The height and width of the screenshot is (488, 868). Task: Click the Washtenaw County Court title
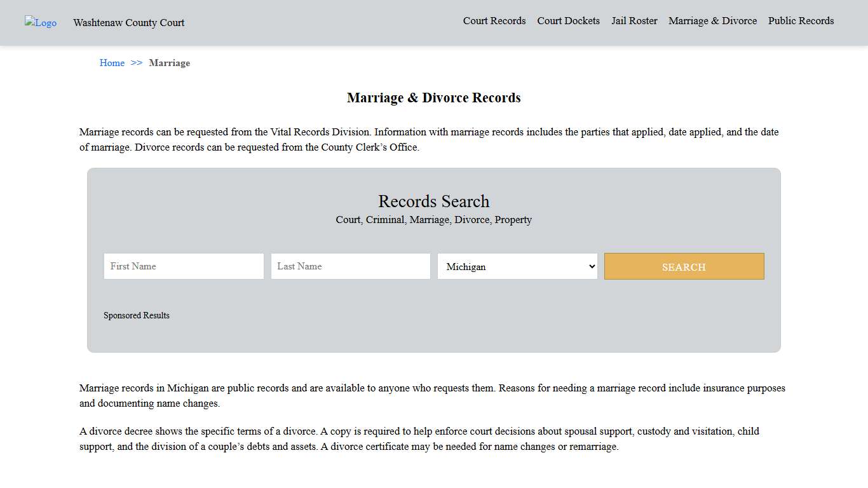coord(128,23)
